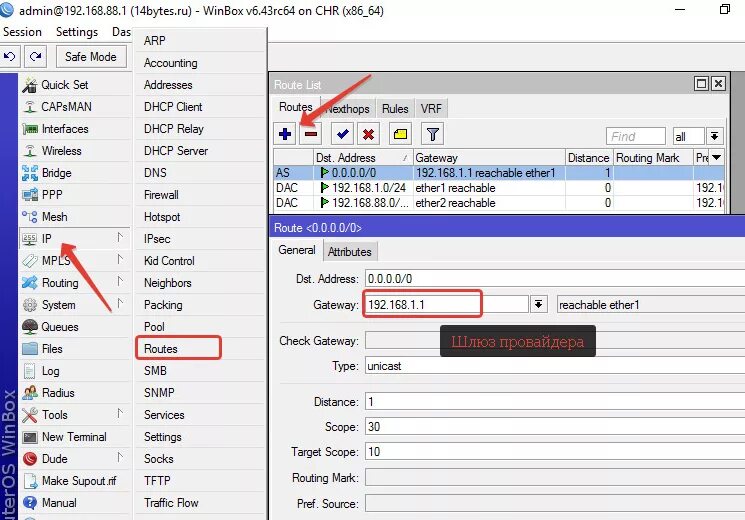Add new route with plus icon
The height and width of the screenshot is (520, 745).
click(285, 134)
